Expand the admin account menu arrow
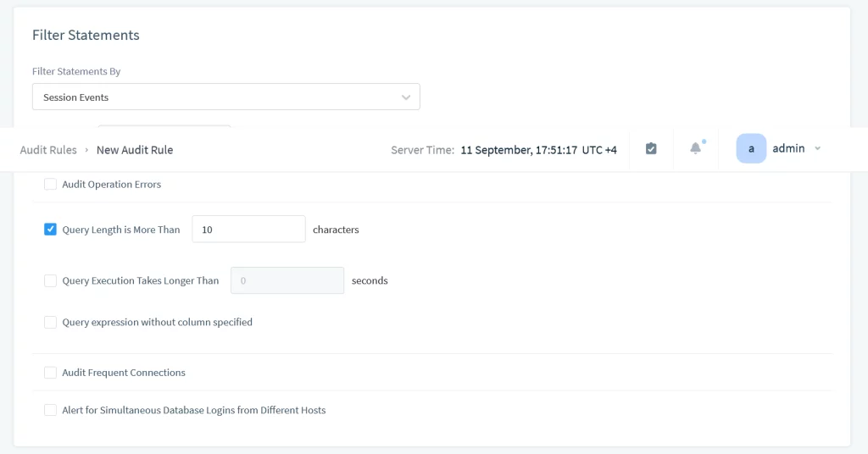 [818, 149]
